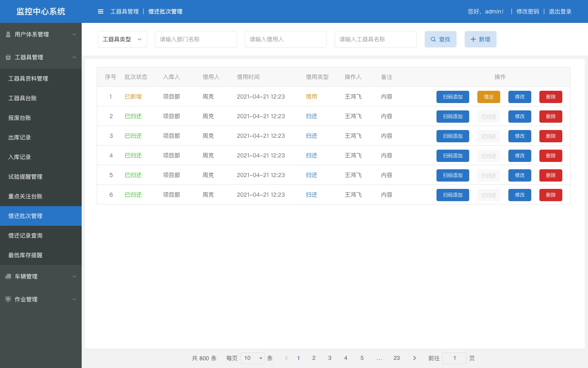Screen dimensions: 588x368
Task: Click 退出登录 link in header
Action: coord(560,11)
